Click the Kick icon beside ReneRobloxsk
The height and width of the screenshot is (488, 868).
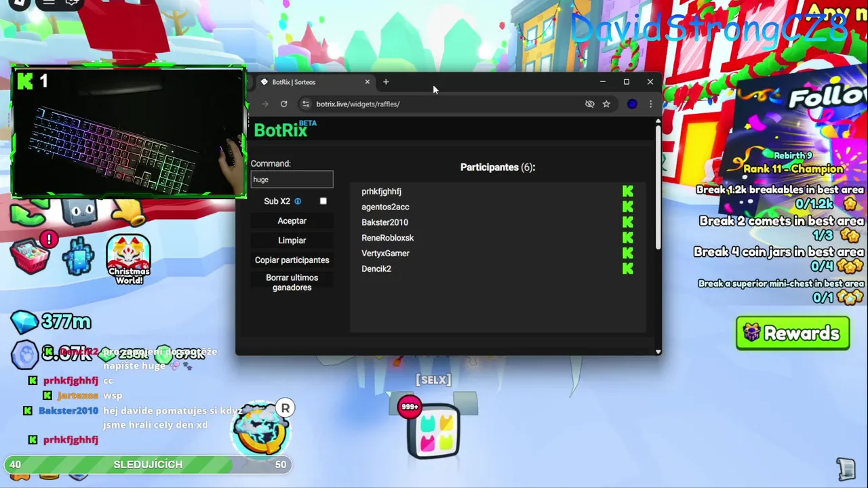[x=628, y=238]
